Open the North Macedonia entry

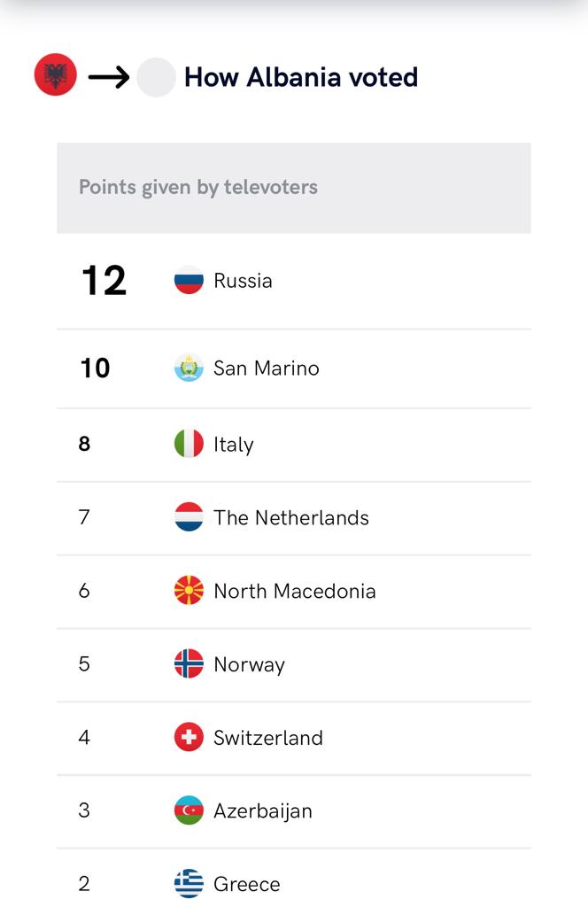click(294, 591)
